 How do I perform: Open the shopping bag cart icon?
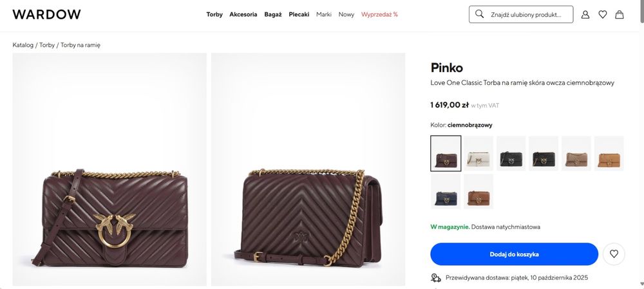(x=620, y=14)
